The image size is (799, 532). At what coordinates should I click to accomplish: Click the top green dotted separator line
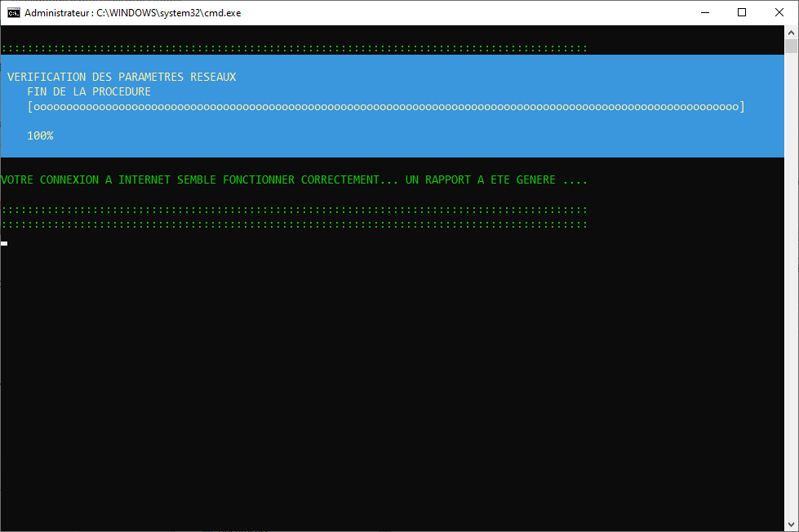[x=294, y=48]
